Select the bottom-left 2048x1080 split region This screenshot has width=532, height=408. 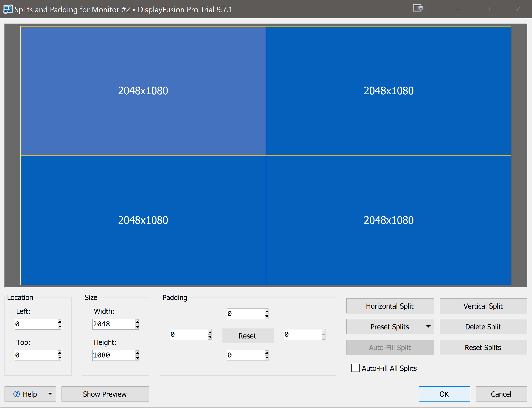pos(143,220)
